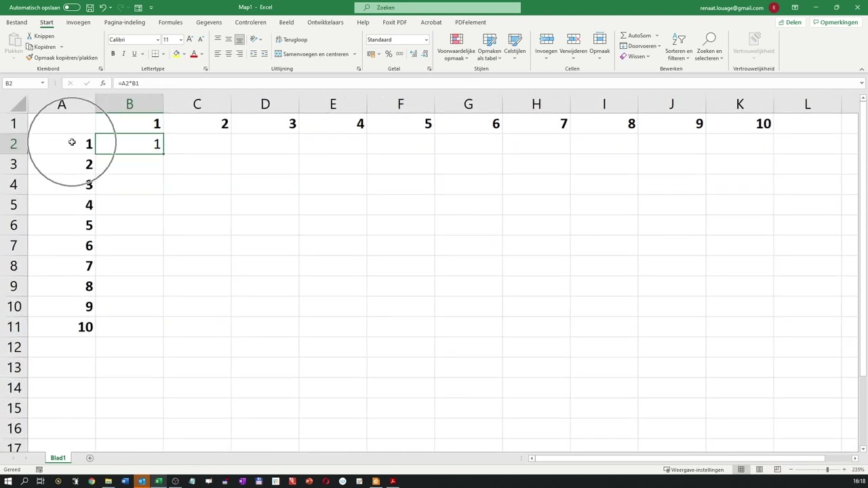Undo the last action
The width and height of the screenshot is (868, 488).
[103, 7]
